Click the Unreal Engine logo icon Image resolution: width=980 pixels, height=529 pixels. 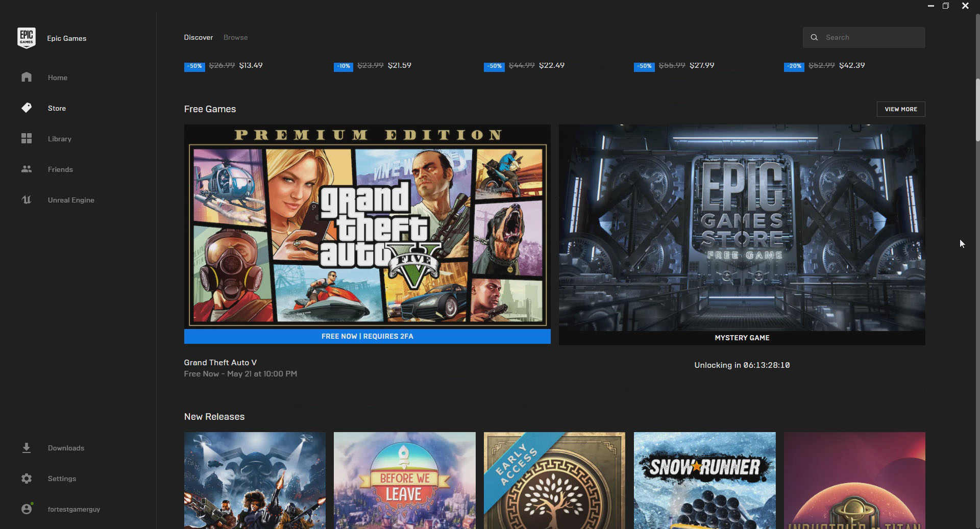[27, 199]
